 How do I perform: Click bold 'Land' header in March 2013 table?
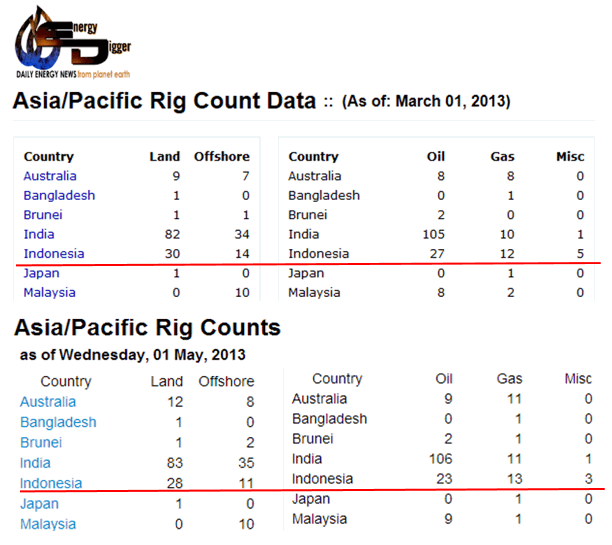165,157
